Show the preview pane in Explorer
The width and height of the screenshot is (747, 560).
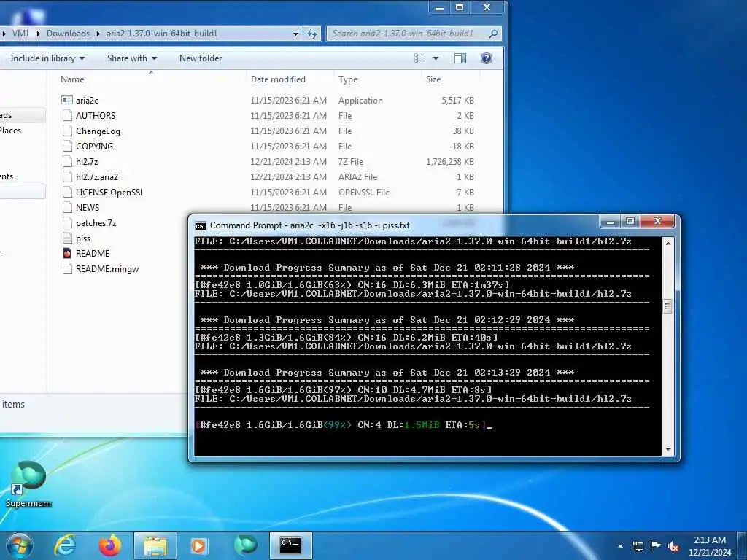point(460,58)
